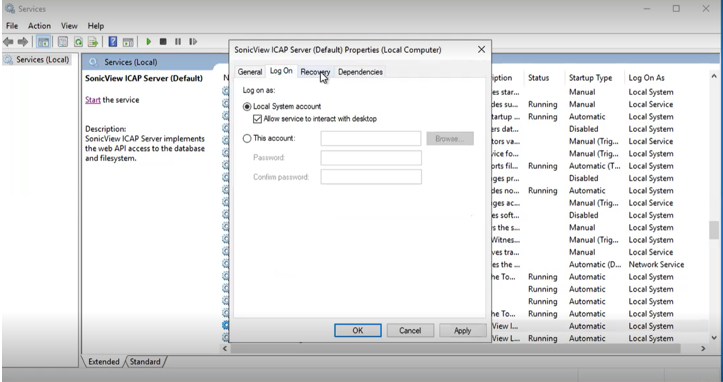The width and height of the screenshot is (723, 382).
Task: Sort by the Log On As column header
Action: point(646,78)
